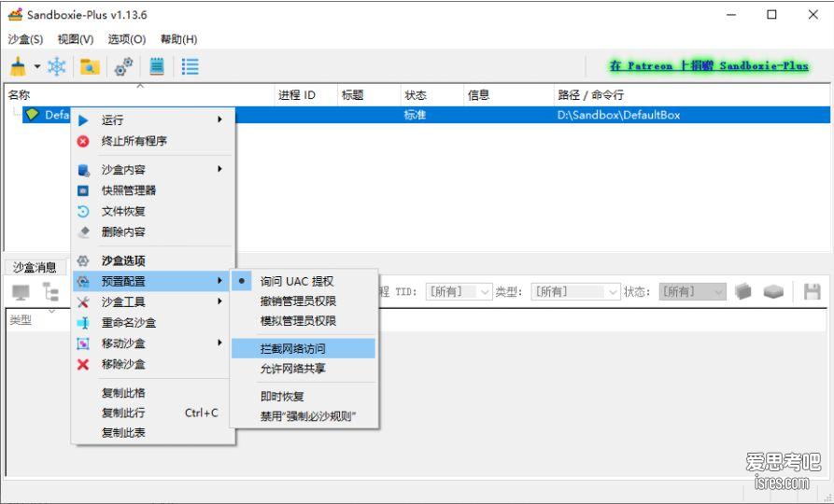Toggle 拦截网络访问 option
This screenshot has width=834, height=504.
point(304,349)
